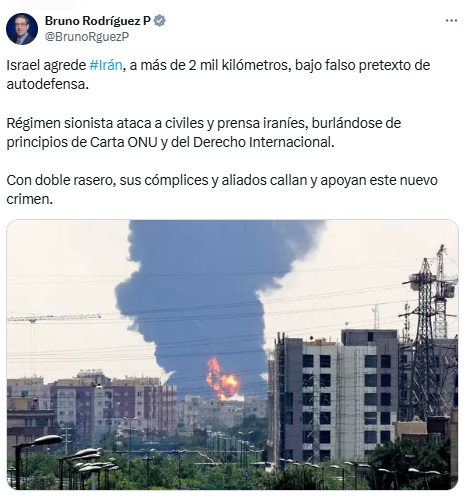The height and width of the screenshot is (503, 469).
Task: Click the blue verified badge icon
Action: 160,21
